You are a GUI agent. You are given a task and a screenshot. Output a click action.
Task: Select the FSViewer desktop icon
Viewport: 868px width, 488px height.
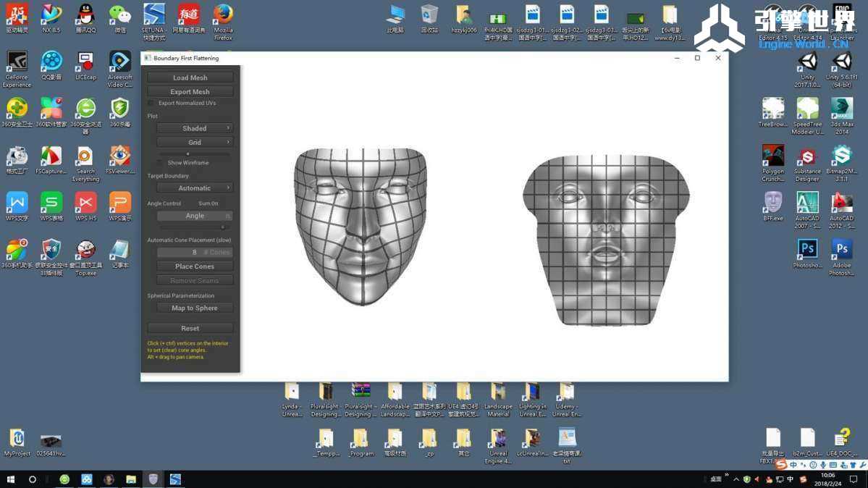[x=120, y=161]
